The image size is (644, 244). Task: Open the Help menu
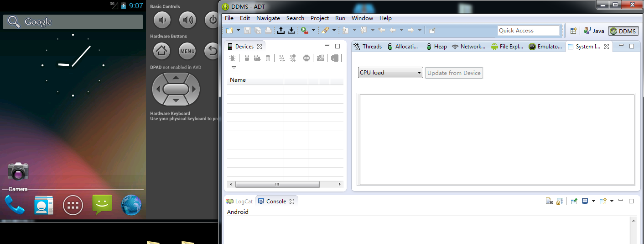point(385,18)
